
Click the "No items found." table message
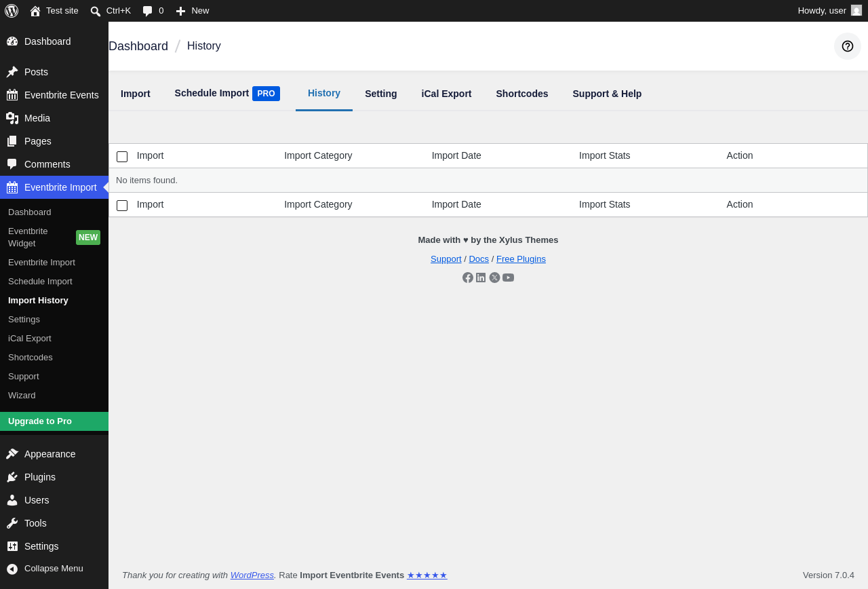tap(146, 180)
